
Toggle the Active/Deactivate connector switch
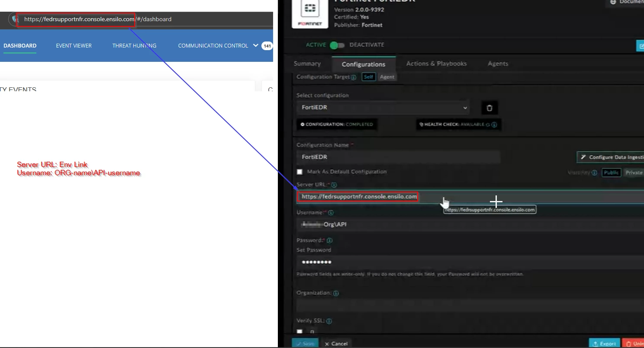[x=337, y=45]
